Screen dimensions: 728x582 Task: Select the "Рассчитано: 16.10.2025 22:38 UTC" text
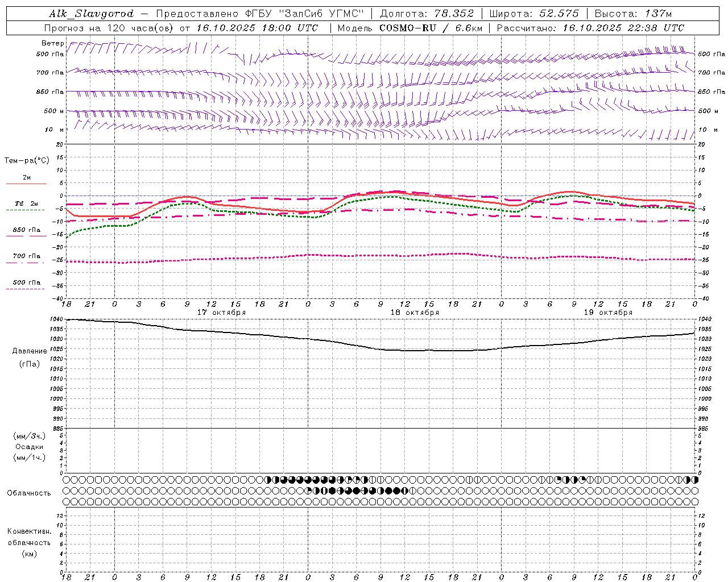tap(590, 28)
